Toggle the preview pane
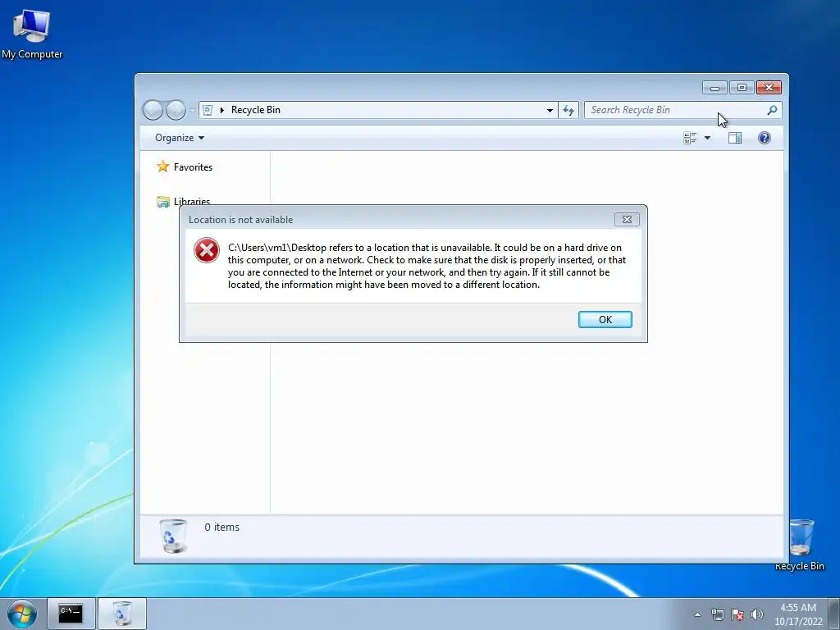This screenshot has height=630, width=840. click(x=735, y=138)
